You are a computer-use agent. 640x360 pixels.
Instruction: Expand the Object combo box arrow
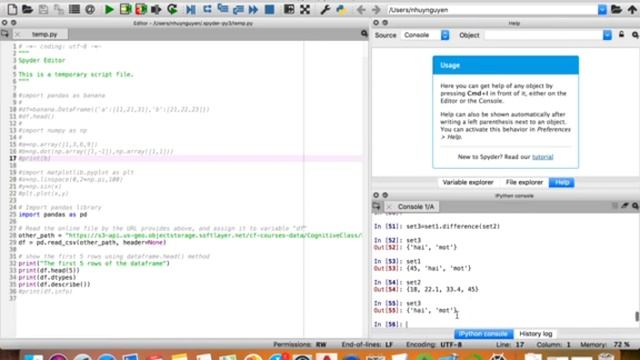[607, 35]
